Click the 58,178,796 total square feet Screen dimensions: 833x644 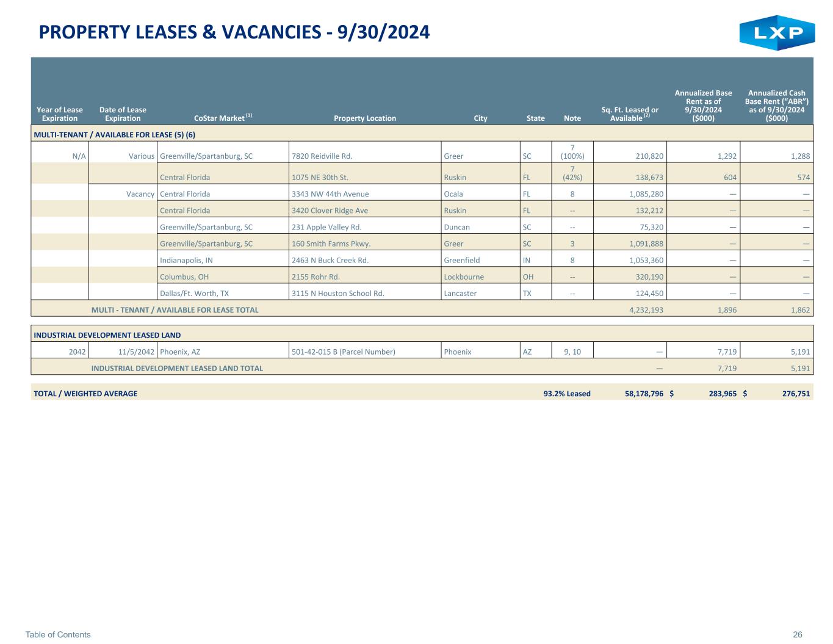click(x=644, y=394)
